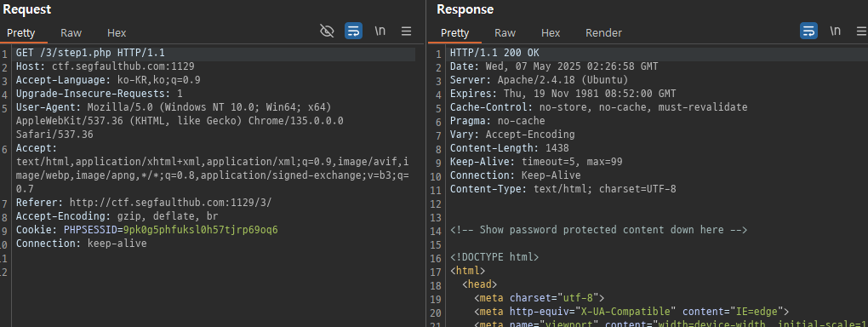Viewport: 868px width, 327px height.
Task: Click the Upgrade-Insecure-Requests header line
Action: click(x=99, y=94)
